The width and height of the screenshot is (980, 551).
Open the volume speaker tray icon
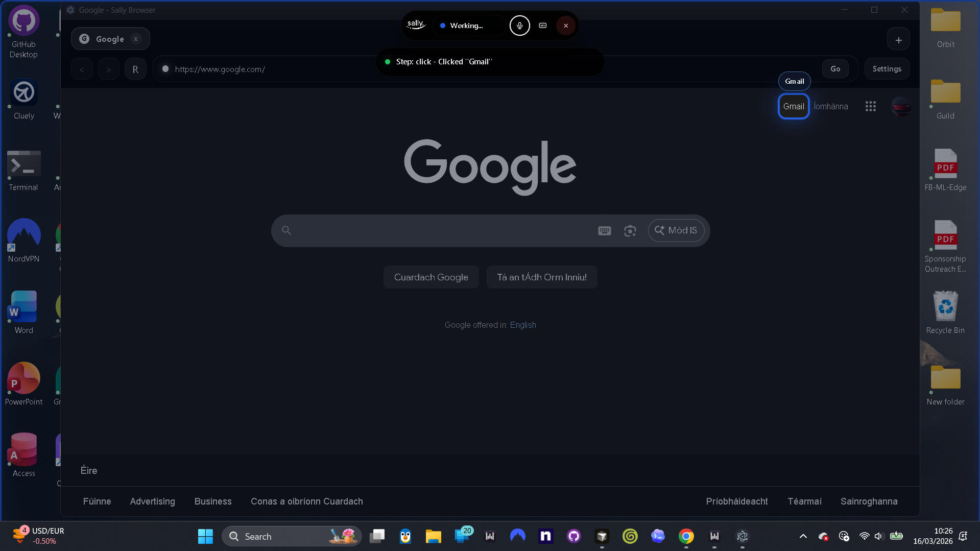879,536
